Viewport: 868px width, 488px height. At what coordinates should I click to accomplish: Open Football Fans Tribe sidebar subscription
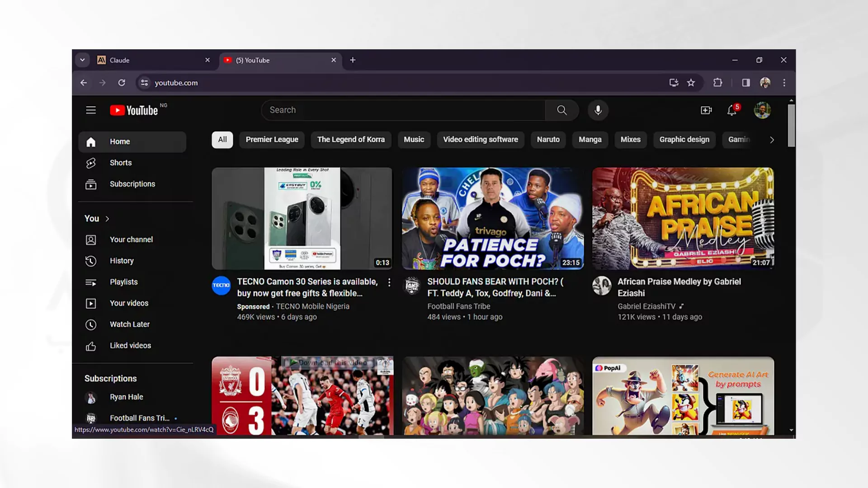click(132, 418)
